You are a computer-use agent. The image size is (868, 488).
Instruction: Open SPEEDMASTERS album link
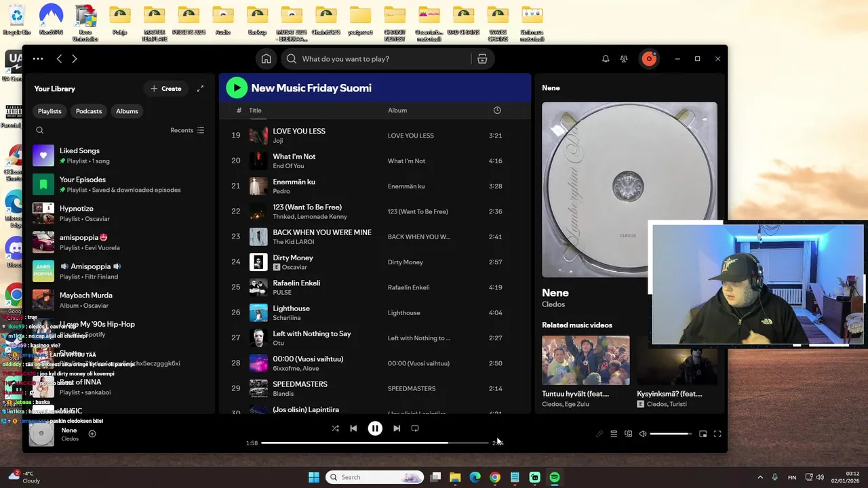[x=412, y=388]
